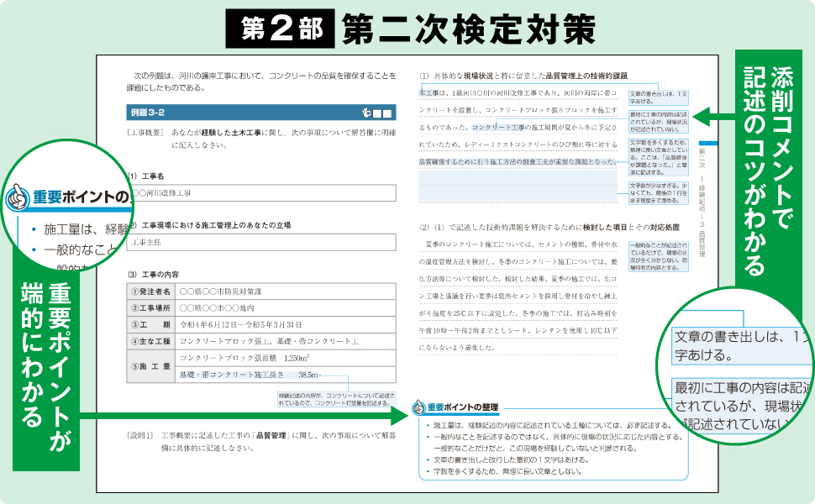Tick the second checkbox in 例題3-2 header
This screenshot has width=815, height=504.
click(388, 113)
